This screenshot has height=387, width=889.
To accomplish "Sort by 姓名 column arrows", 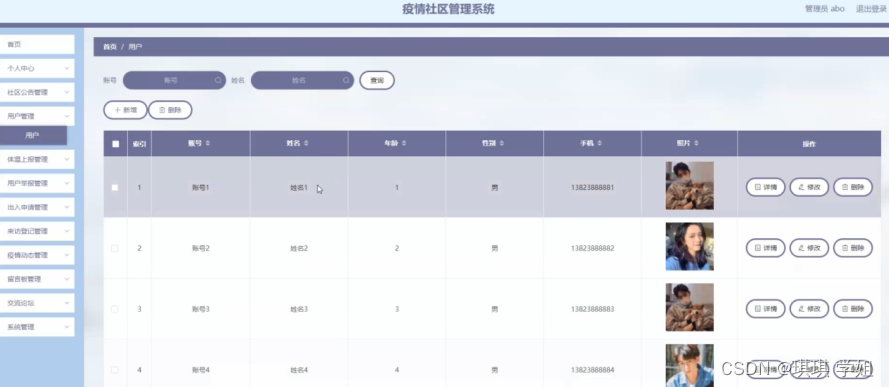I will point(306,144).
